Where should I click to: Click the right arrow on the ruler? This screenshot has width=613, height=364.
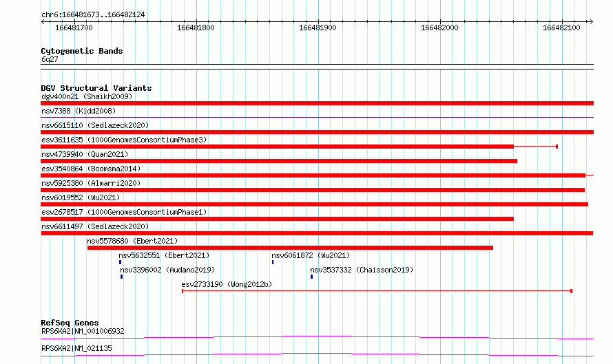[591, 21]
